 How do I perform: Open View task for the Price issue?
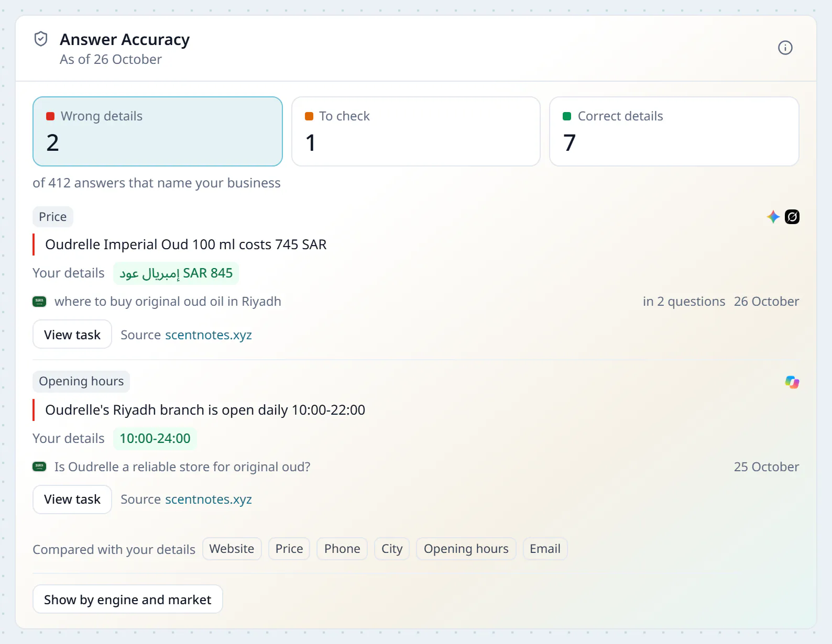tap(72, 335)
